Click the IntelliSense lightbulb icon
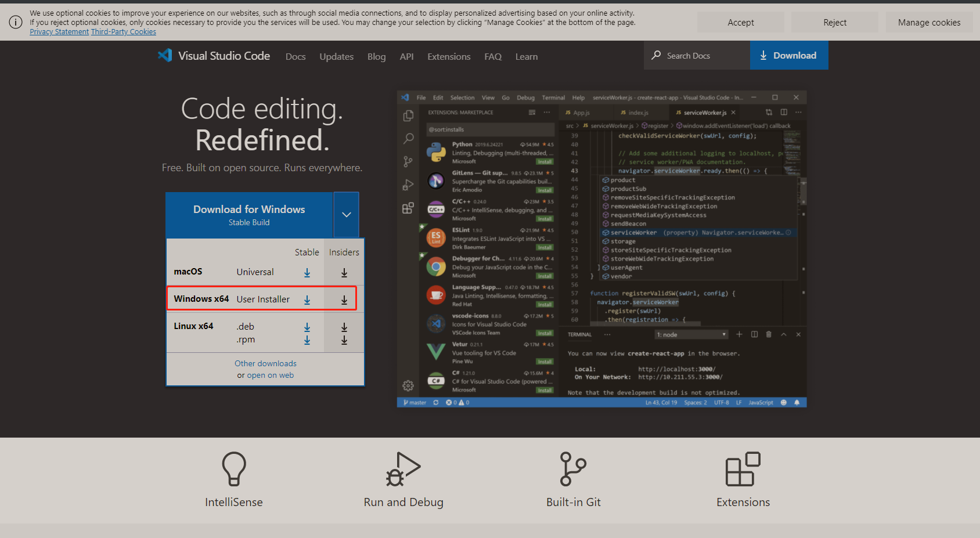Screen dimensions: 980x538 click(x=234, y=469)
